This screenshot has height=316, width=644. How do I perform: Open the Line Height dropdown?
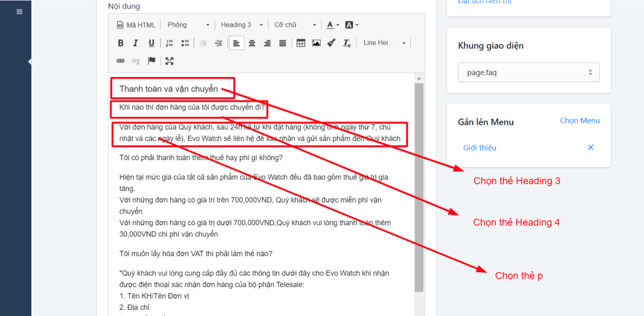[x=384, y=43]
